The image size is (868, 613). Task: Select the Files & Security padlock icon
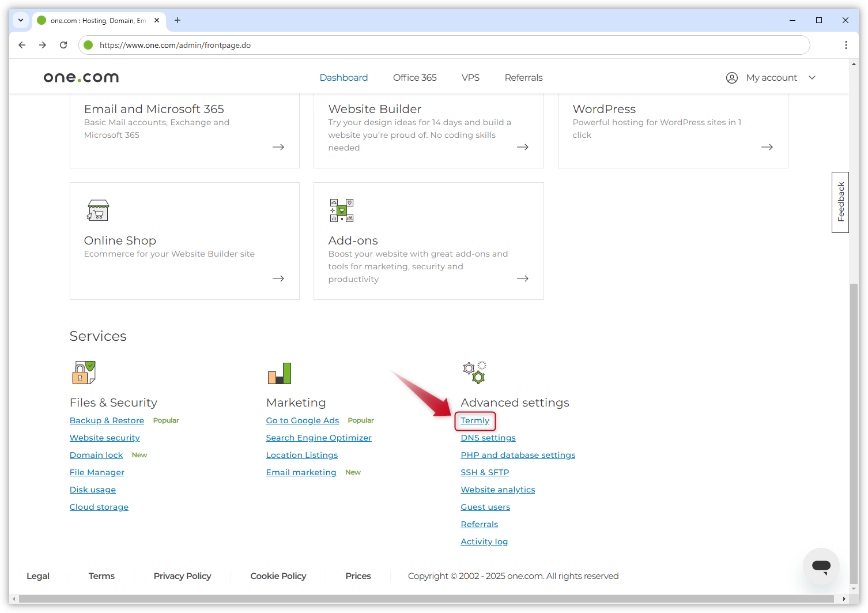pos(83,373)
